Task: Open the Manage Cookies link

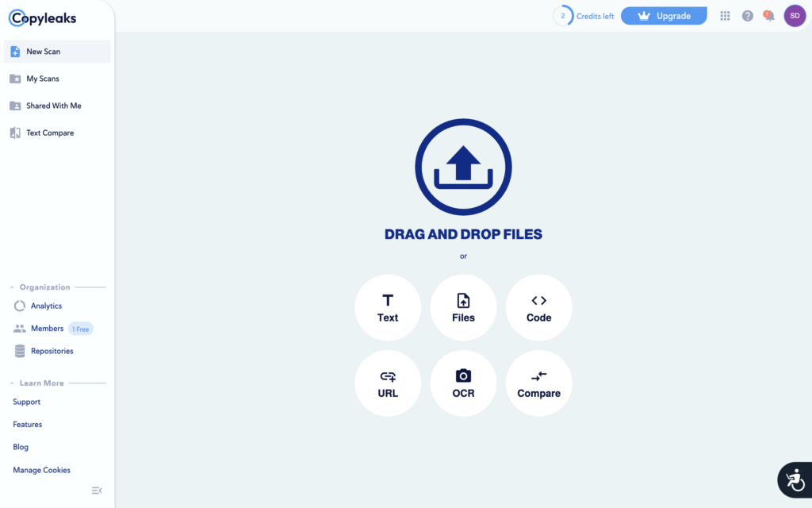Action: (41, 470)
